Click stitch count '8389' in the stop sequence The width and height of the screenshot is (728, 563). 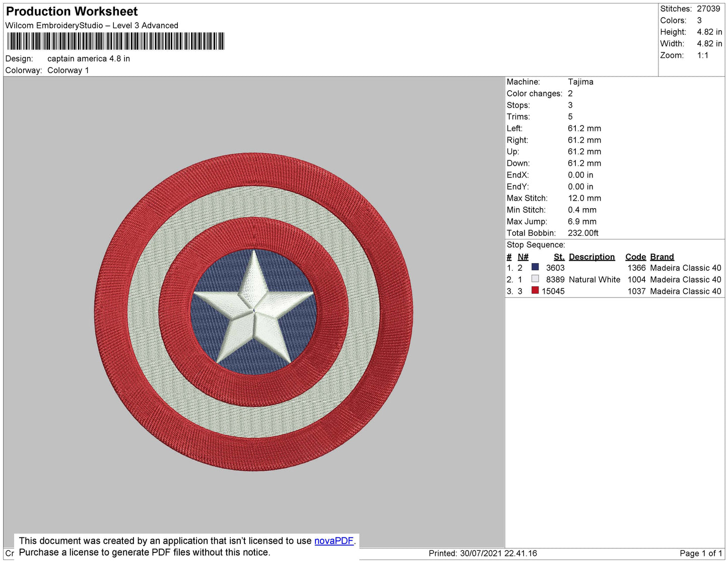555,280
